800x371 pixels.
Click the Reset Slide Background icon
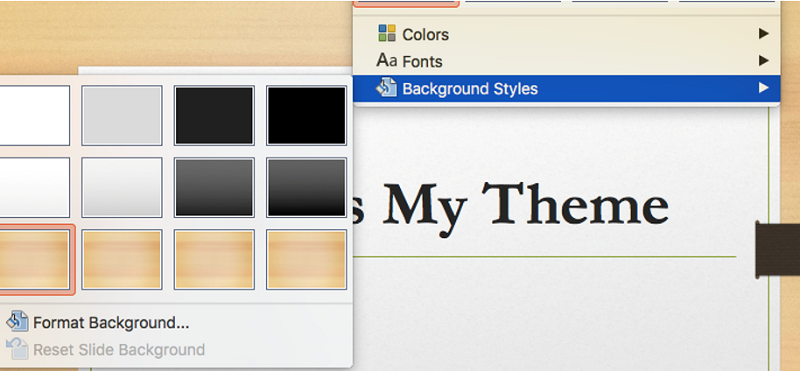pos(17,349)
